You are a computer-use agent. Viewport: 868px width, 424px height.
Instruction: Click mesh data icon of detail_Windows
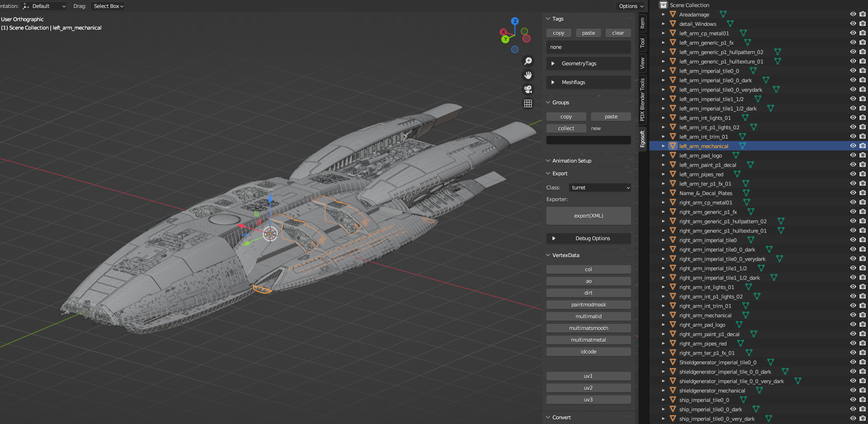click(730, 24)
